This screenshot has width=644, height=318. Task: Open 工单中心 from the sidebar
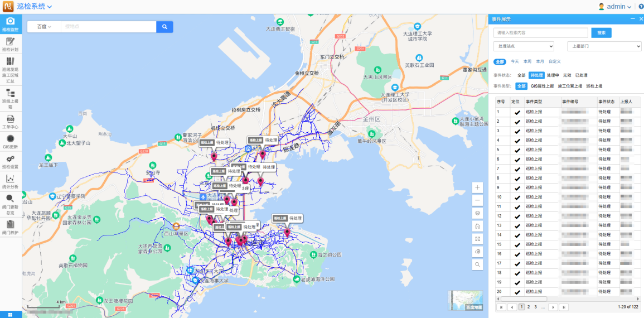coord(10,122)
